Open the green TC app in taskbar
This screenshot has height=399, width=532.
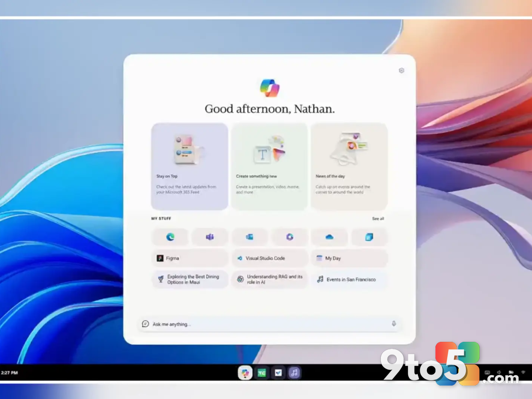click(x=262, y=373)
